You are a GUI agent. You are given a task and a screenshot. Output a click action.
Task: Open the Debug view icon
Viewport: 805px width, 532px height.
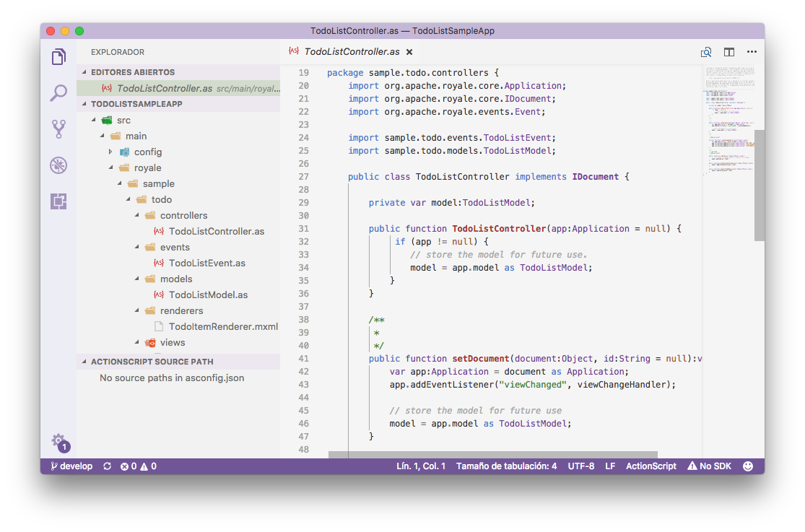click(58, 165)
